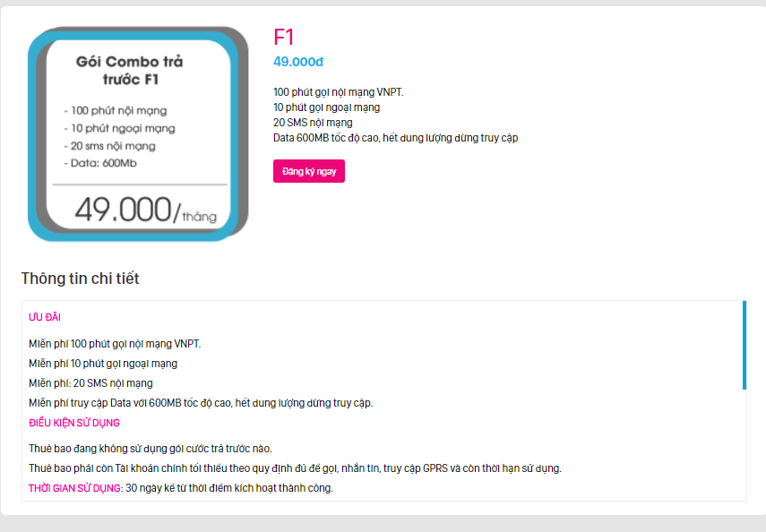
Task: Click the 49.000đ price text
Action: [298, 62]
